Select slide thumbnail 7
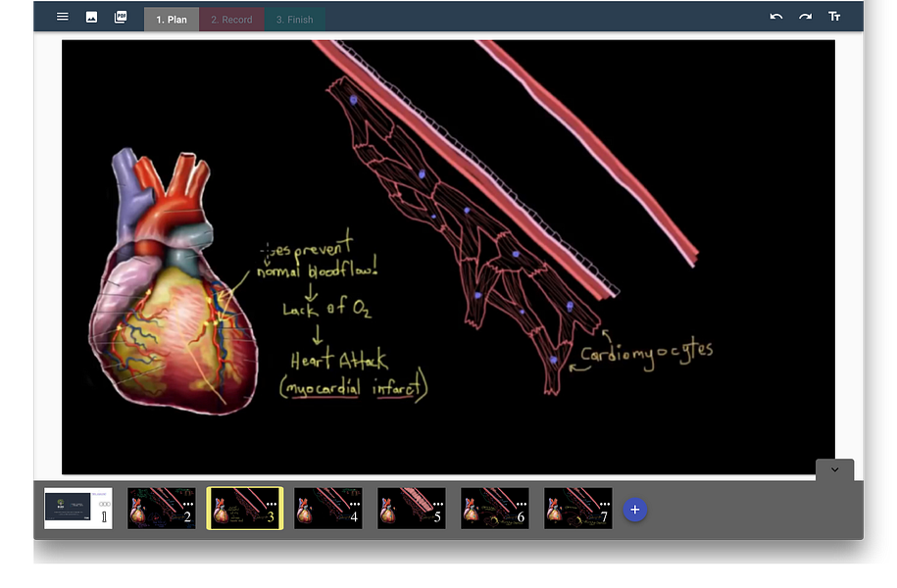This screenshot has width=897, height=588. pyautogui.click(x=578, y=508)
